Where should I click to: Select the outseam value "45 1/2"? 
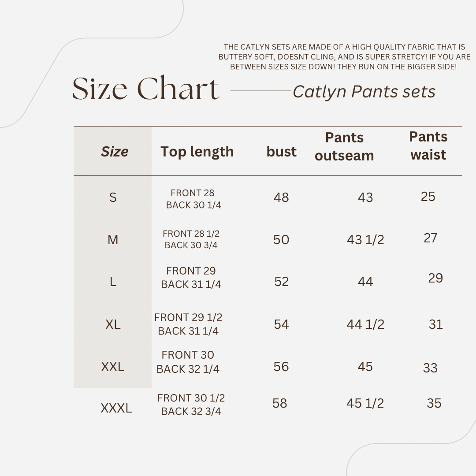point(365,403)
